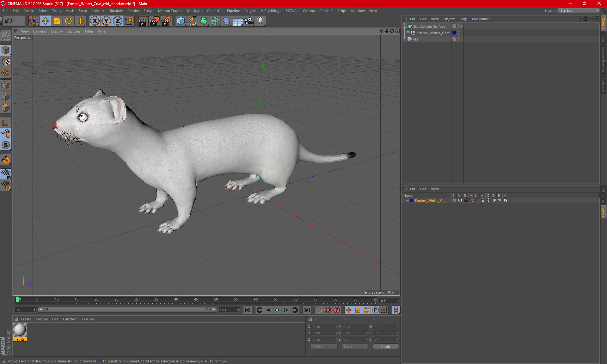Toggle coordinate system icon
The image size is (607, 364).
(129, 21)
